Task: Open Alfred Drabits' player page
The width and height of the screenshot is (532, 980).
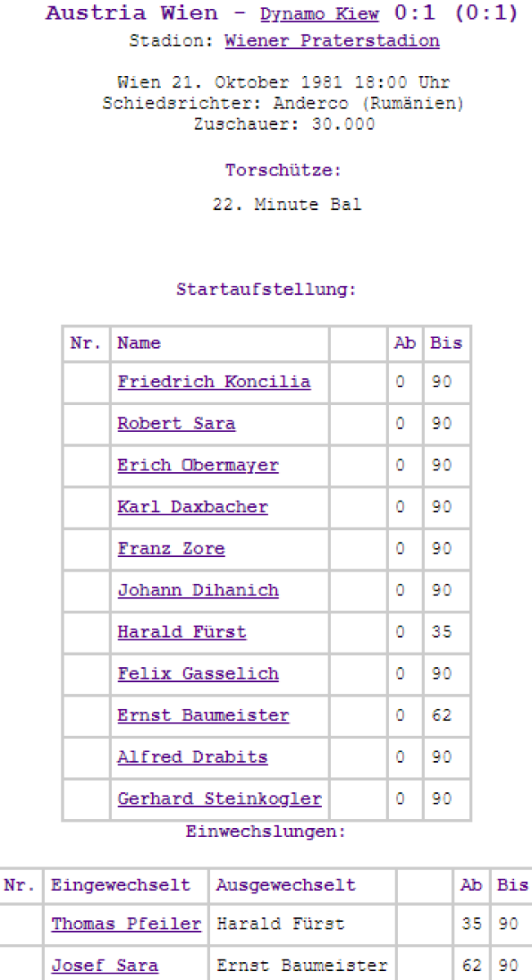Action: [192, 756]
